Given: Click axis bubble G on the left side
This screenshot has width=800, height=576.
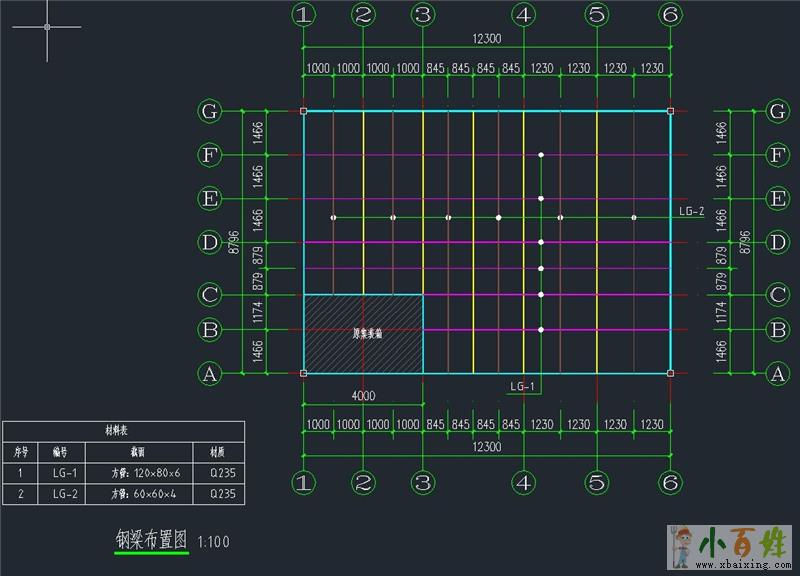Looking at the screenshot, I should point(209,111).
